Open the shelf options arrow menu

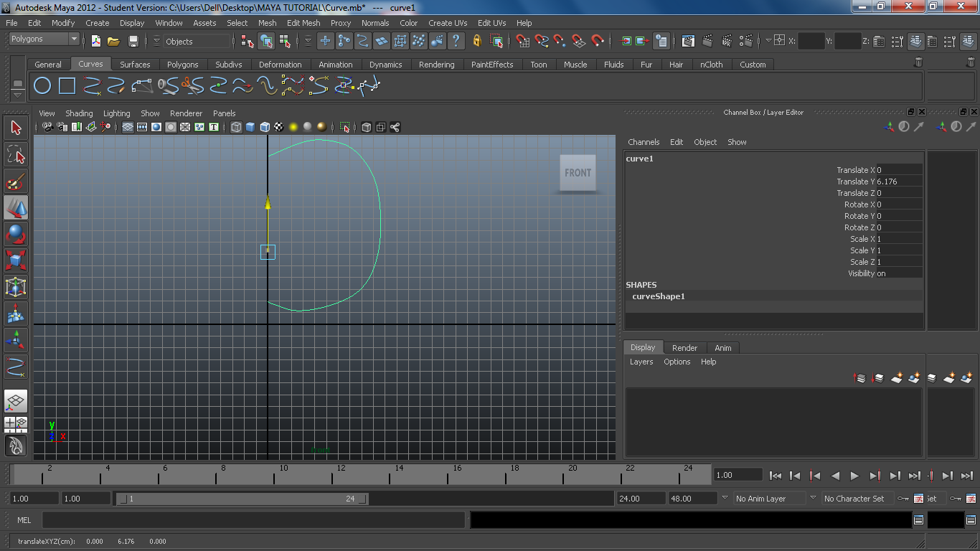pos(19,95)
